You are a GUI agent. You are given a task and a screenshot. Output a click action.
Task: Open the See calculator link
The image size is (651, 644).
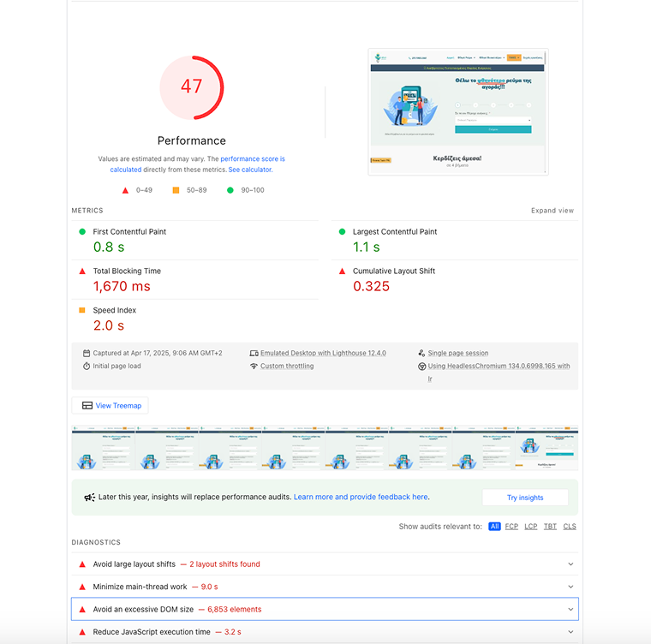(250, 170)
